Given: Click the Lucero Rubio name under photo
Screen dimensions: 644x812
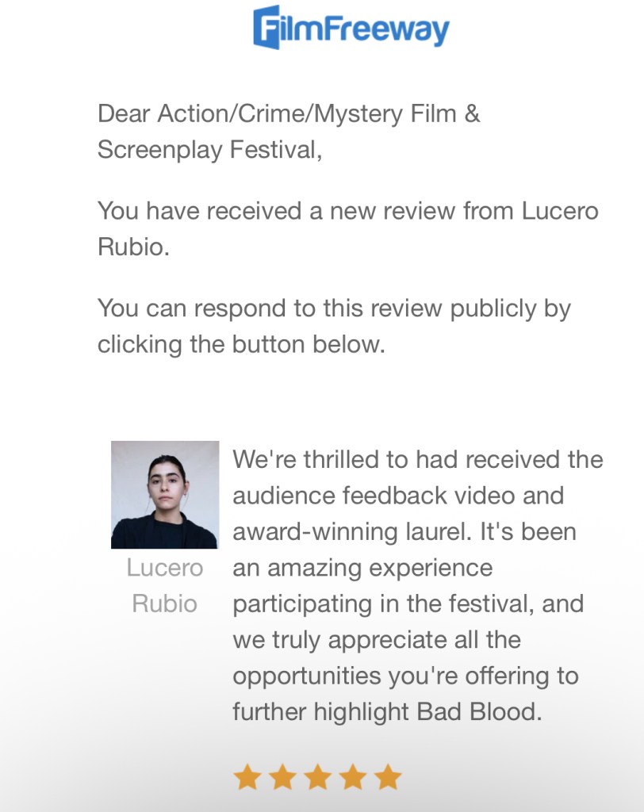Looking at the screenshot, I should [x=165, y=585].
